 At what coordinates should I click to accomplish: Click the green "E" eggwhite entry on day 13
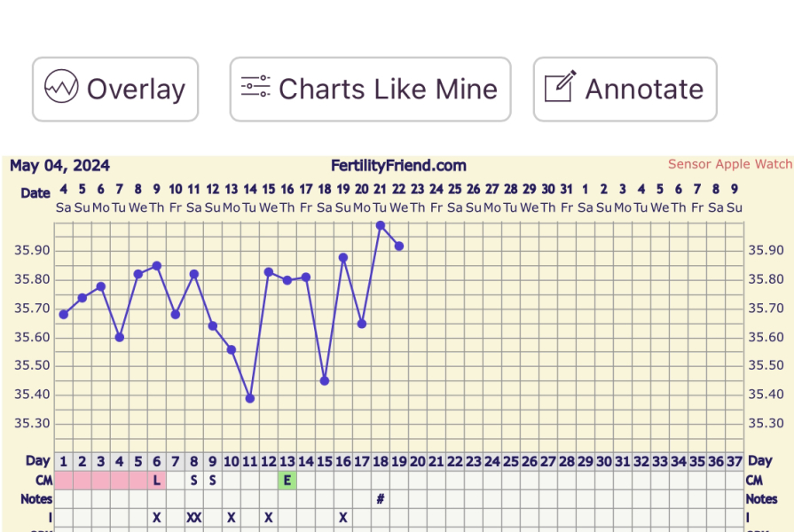click(287, 480)
